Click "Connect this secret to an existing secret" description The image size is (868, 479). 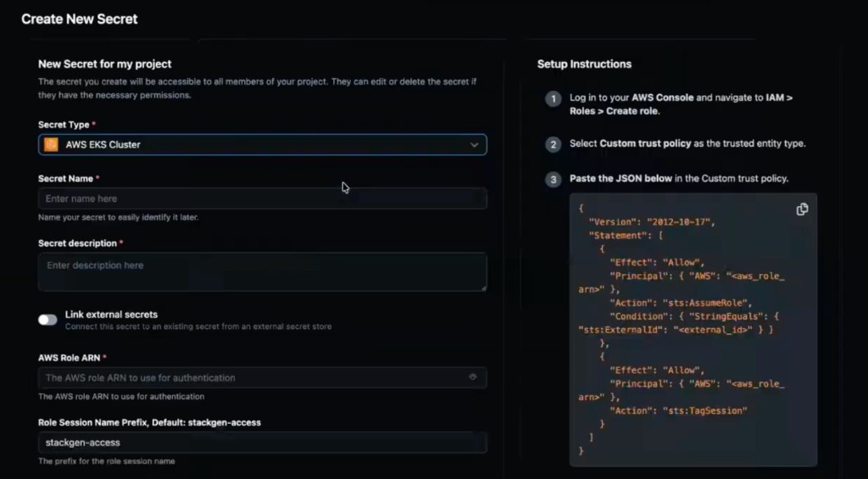click(x=198, y=326)
